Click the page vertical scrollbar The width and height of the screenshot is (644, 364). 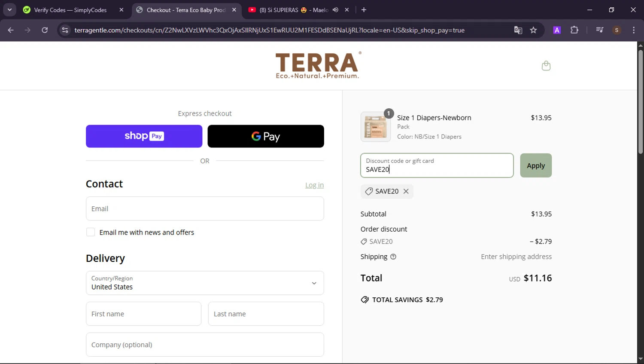click(641, 102)
